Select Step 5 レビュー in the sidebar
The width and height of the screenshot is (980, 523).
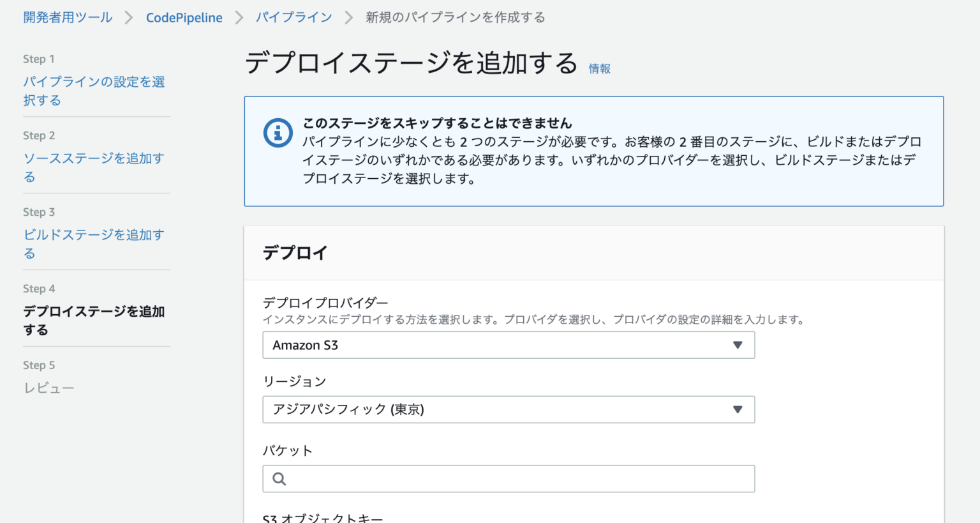(x=49, y=388)
